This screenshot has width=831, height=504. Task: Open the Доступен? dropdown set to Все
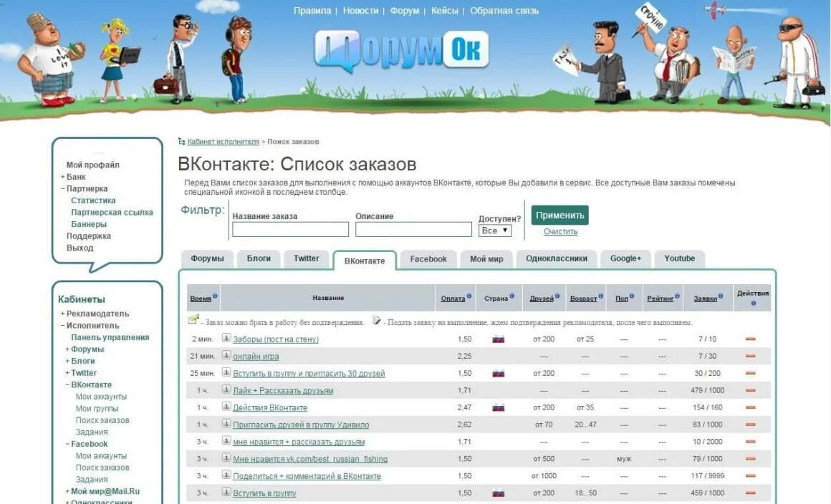point(494,231)
